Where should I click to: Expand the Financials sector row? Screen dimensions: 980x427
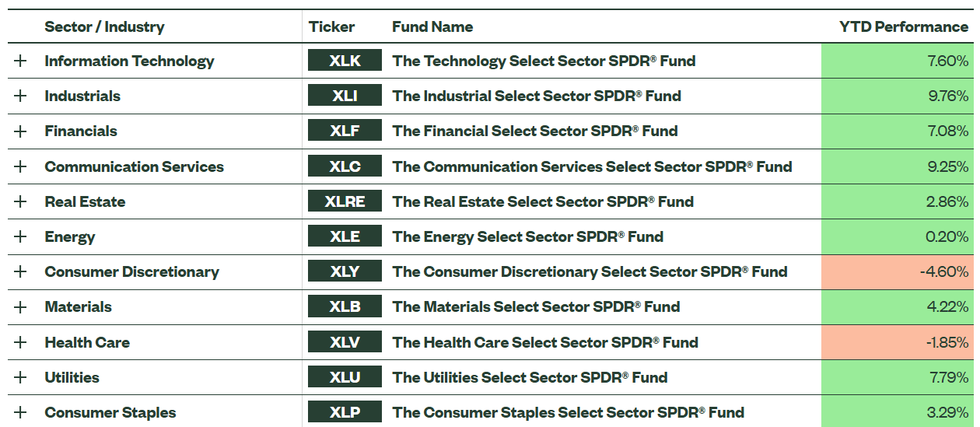(x=20, y=131)
